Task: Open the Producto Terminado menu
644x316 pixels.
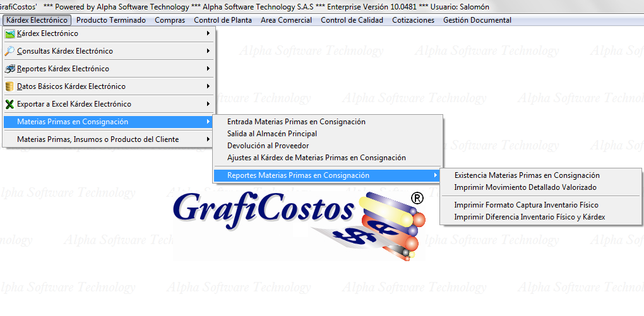Action: tap(111, 20)
